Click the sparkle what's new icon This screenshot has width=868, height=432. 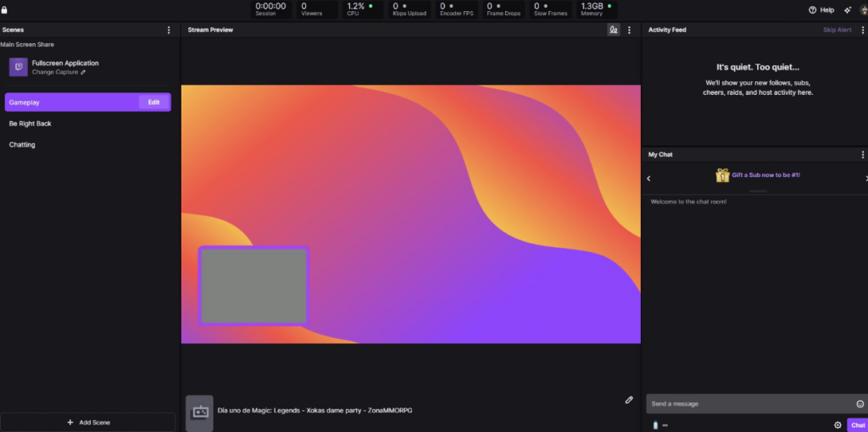pos(848,10)
